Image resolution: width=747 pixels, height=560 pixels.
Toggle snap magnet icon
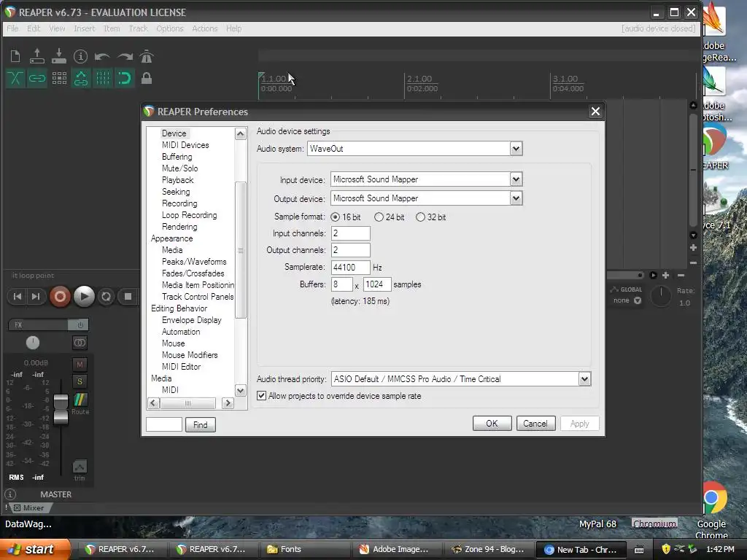tap(124, 78)
